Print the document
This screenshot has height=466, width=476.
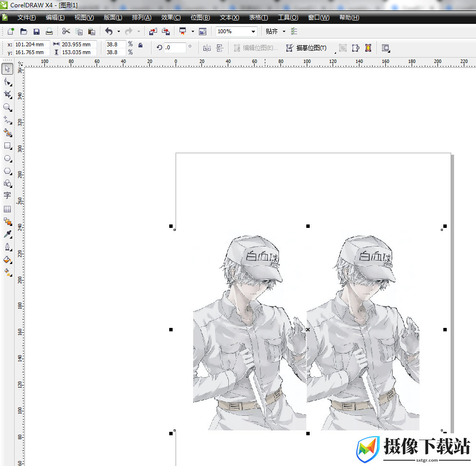point(49,31)
